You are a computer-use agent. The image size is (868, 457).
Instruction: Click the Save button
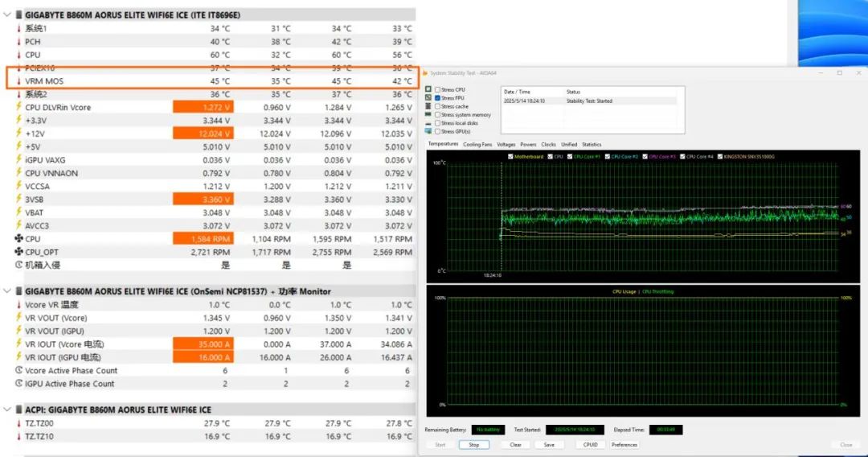coord(549,445)
